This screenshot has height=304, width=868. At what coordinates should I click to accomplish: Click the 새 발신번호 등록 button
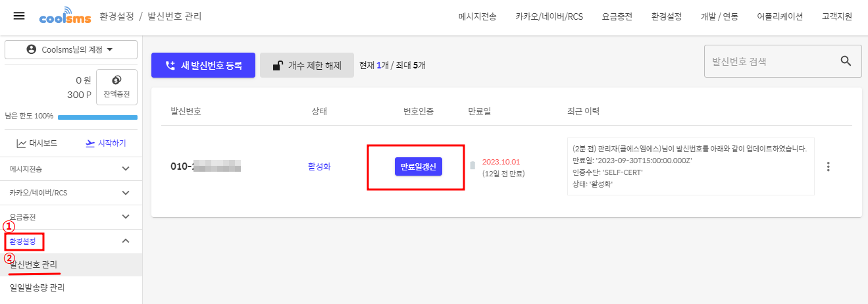coord(203,65)
